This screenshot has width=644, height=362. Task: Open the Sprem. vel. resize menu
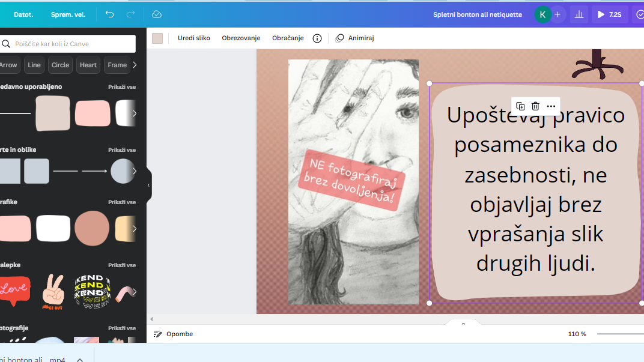[x=68, y=14]
